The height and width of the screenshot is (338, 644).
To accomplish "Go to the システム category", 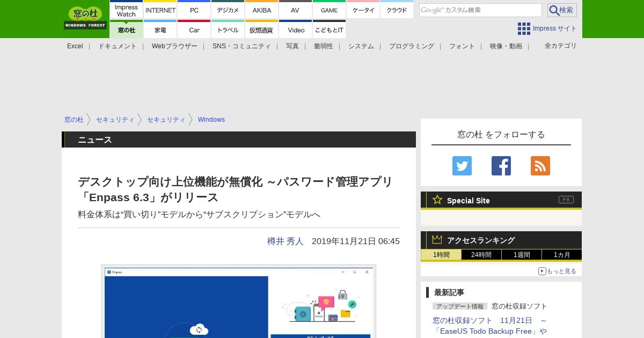I will [x=361, y=46].
